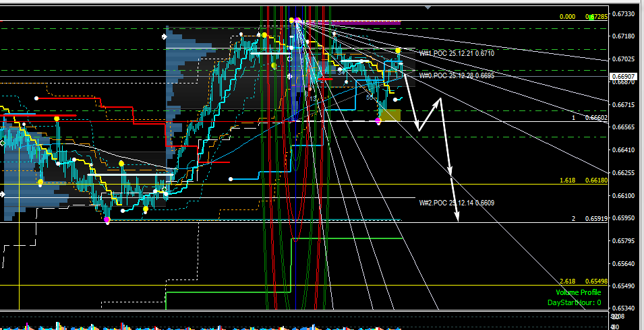Click the yellow 2.618 Fibonacci label
The width and height of the screenshot is (644, 330).
(x=568, y=282)
